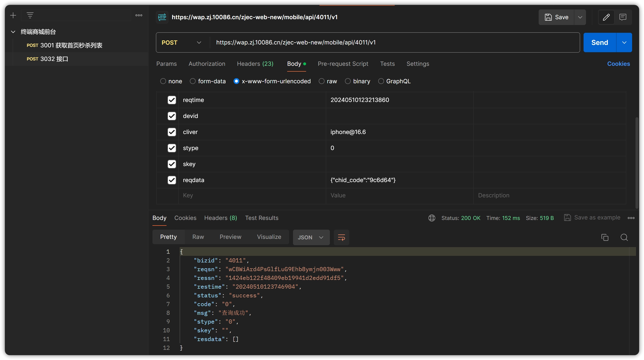Click the plus icon to create new collection

tap(13, 16)
